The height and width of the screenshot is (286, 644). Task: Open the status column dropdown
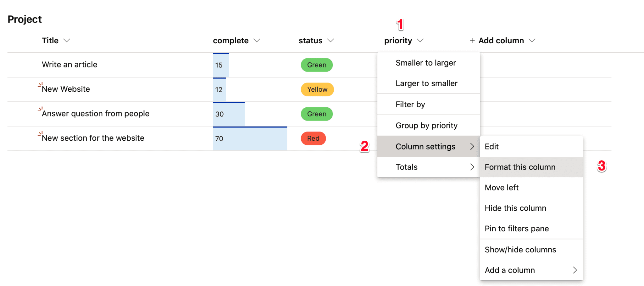tap(331, 40)
